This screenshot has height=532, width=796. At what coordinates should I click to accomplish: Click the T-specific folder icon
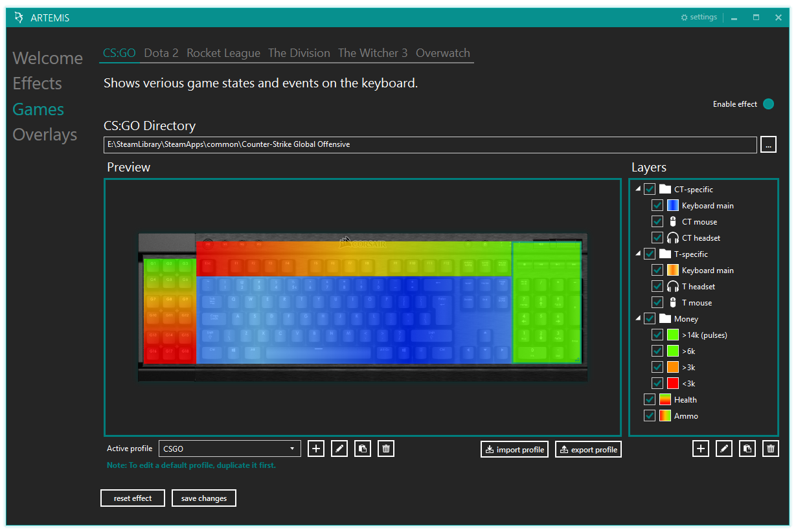pyautogui.click(x=665, y=254)
